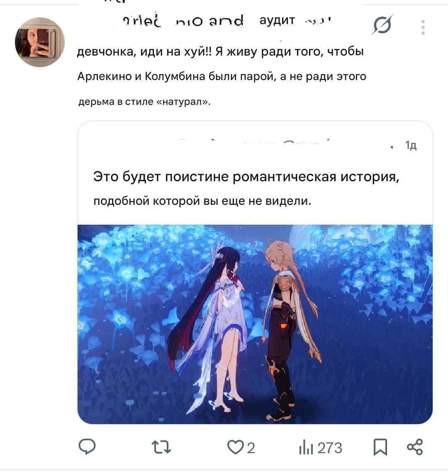Open the three-dot more options menu
Viewport: 448px width, 476px height.
pos(423,27)
